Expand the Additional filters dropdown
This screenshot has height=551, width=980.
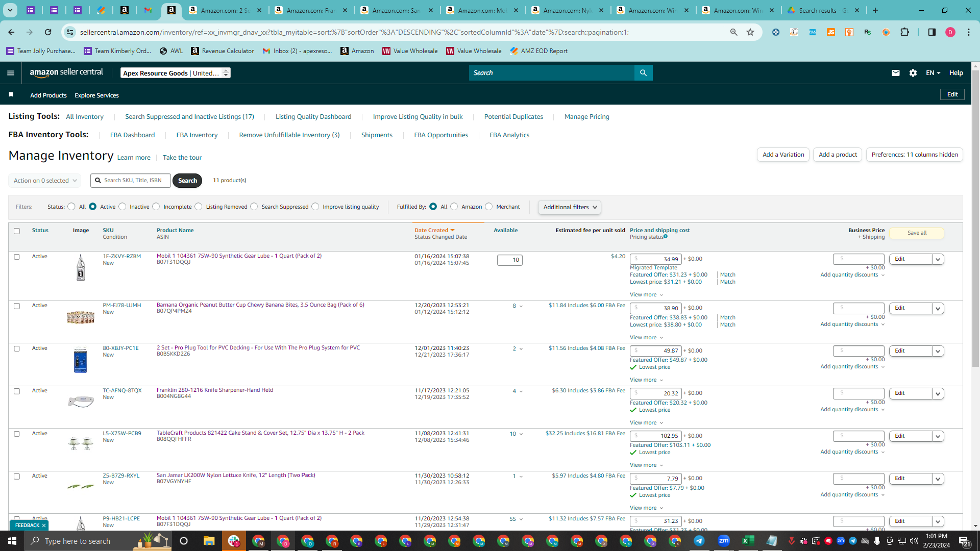(x=569, y=207)
